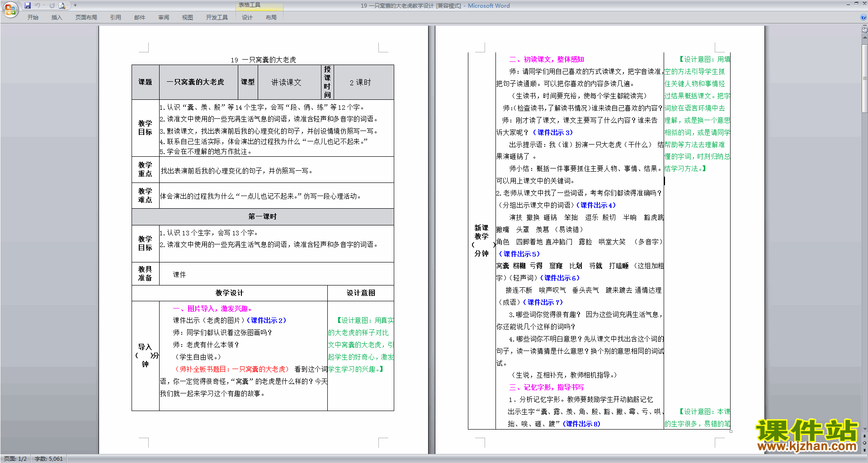Viewport: 868px width, 463px height.
Task: Click the 设计意图 column header
Action: [361, 293]
